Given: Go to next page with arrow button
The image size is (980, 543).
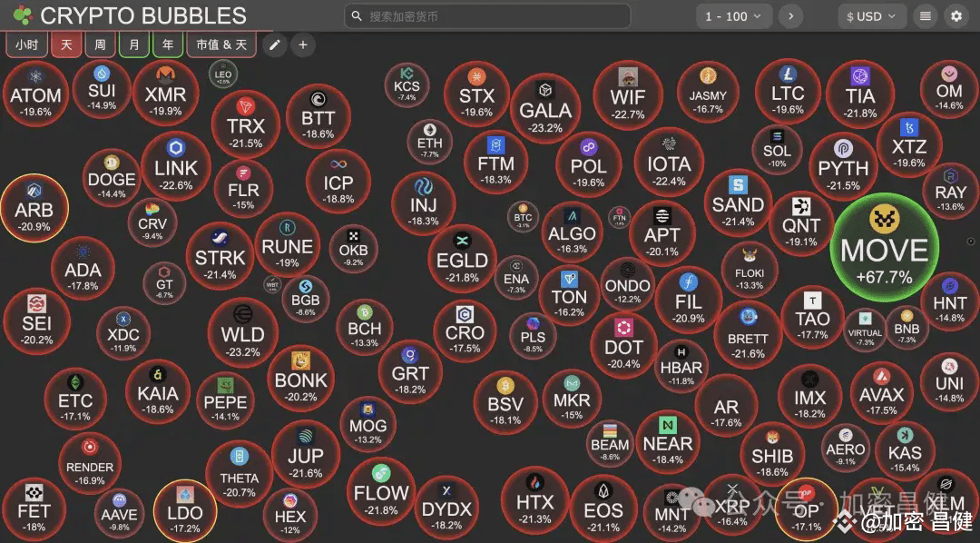Looking at the screenshot, I should (790, 16).
